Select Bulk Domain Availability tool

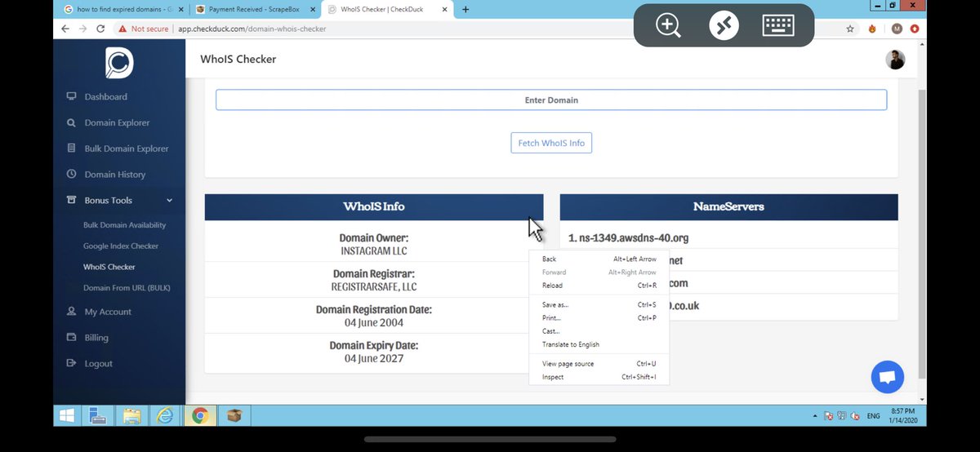(124, 225)
